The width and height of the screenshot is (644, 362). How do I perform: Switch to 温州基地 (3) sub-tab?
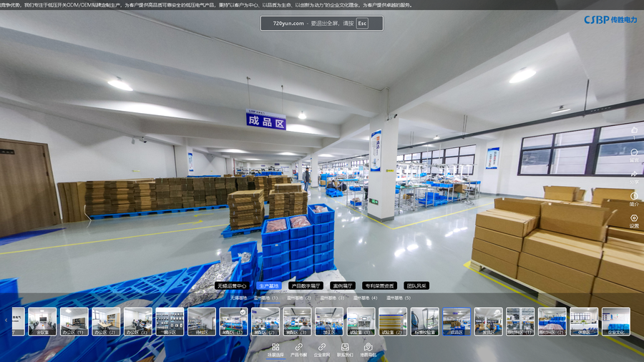tap(332, 298)
